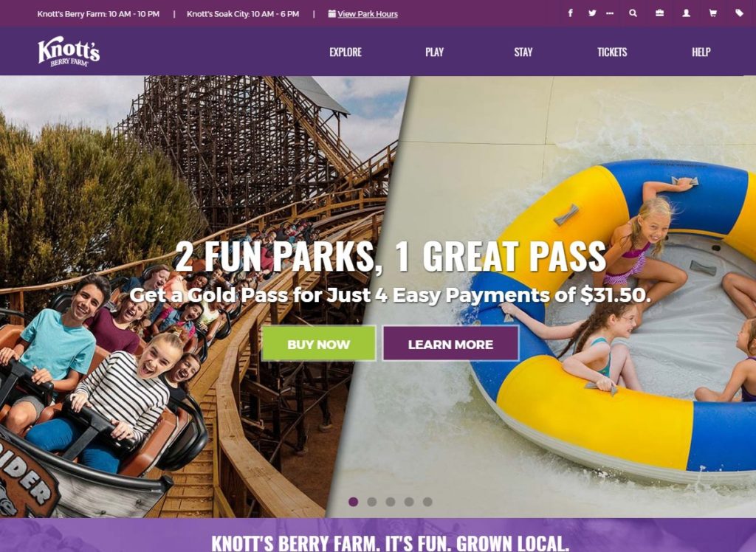Click the price tag icon
The image size is (756, 552).
tap(739, 13)
